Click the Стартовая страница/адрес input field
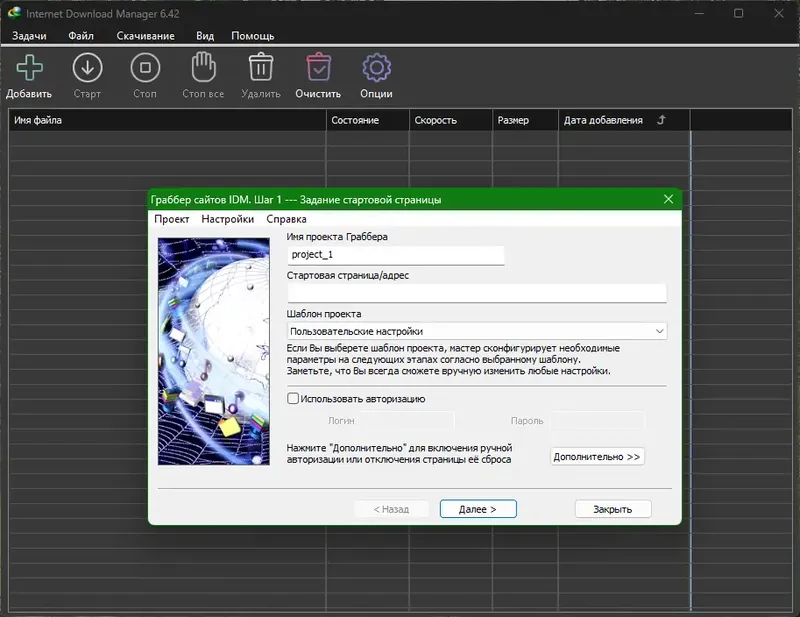Image resolution: width=800 pixels, height=617 pixels. [x=476, y=293]
